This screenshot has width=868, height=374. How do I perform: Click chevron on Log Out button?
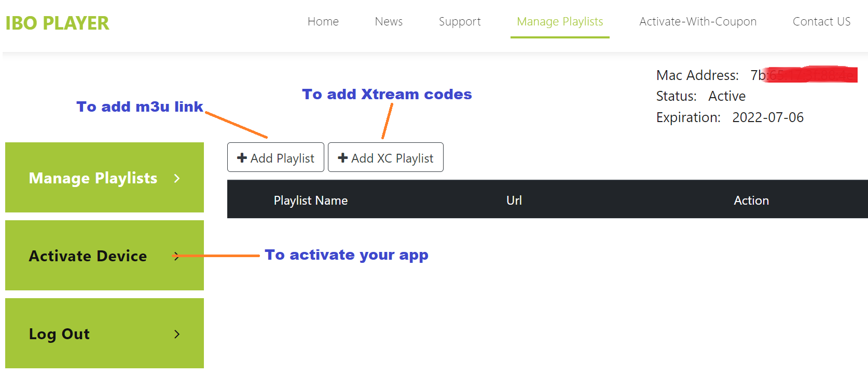pos(177,334)
